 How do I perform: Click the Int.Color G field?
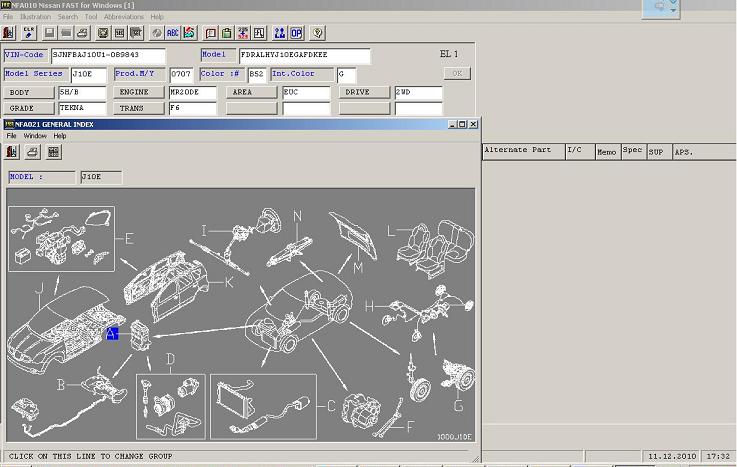point(346,75)
